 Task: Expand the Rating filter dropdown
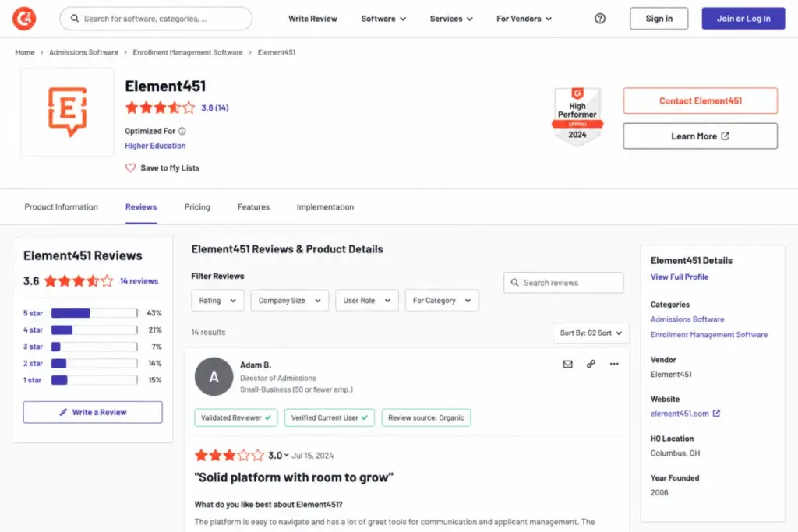(x=218, y=301)
